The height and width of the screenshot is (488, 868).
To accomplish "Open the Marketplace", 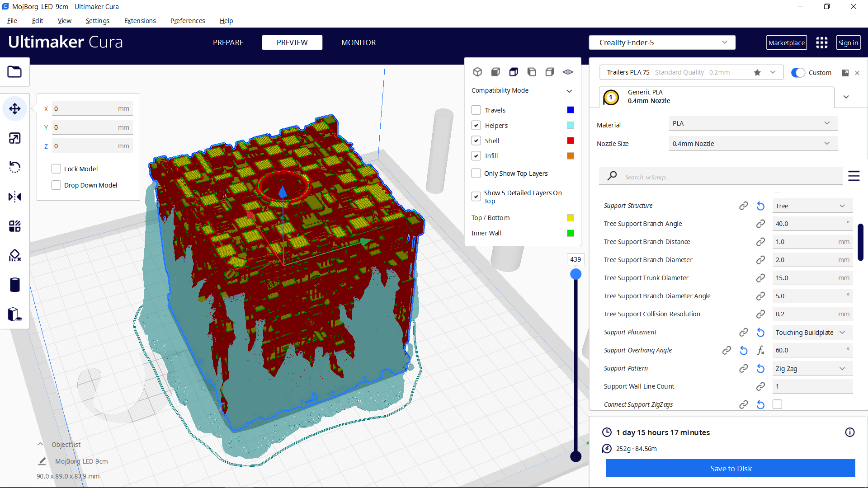I will tap(786, 42).
